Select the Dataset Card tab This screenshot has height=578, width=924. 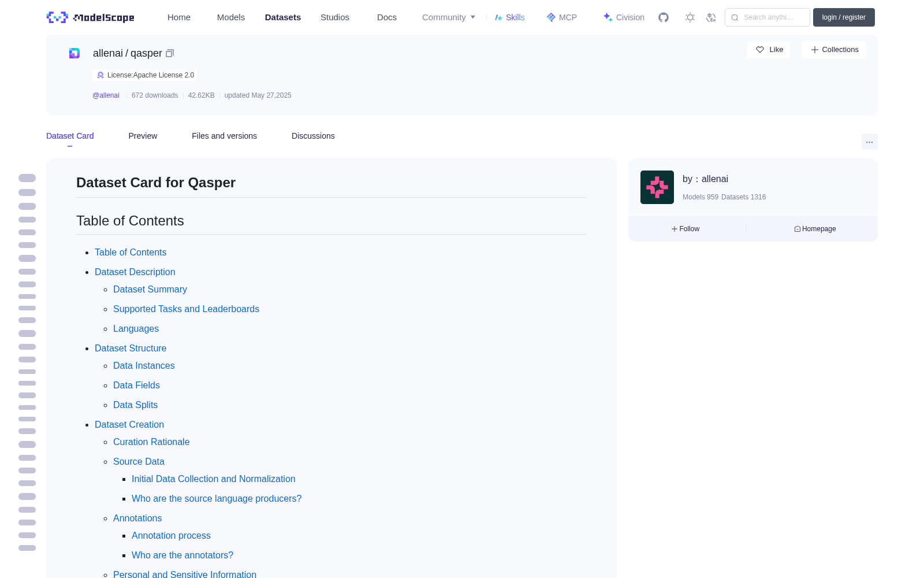click(70, 136)
